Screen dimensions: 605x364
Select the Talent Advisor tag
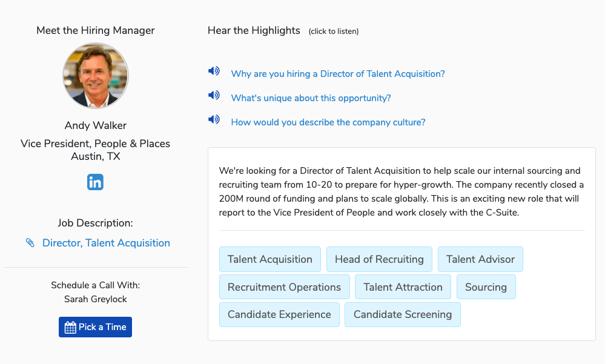[480, 259]
